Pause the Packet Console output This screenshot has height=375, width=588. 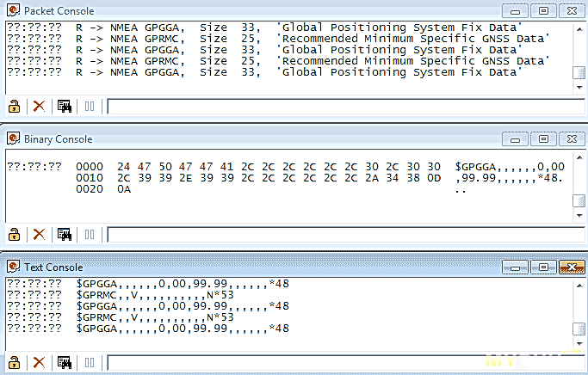[x=90, y=107]
